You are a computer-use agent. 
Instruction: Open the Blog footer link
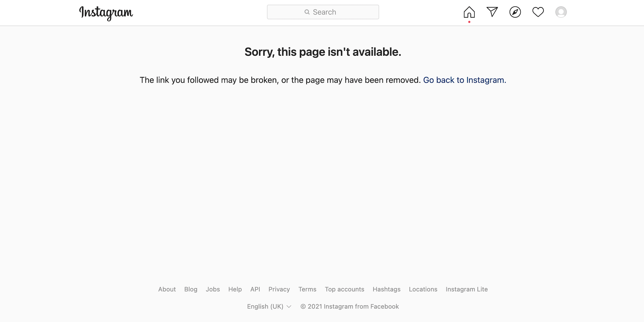pos(191,289)
